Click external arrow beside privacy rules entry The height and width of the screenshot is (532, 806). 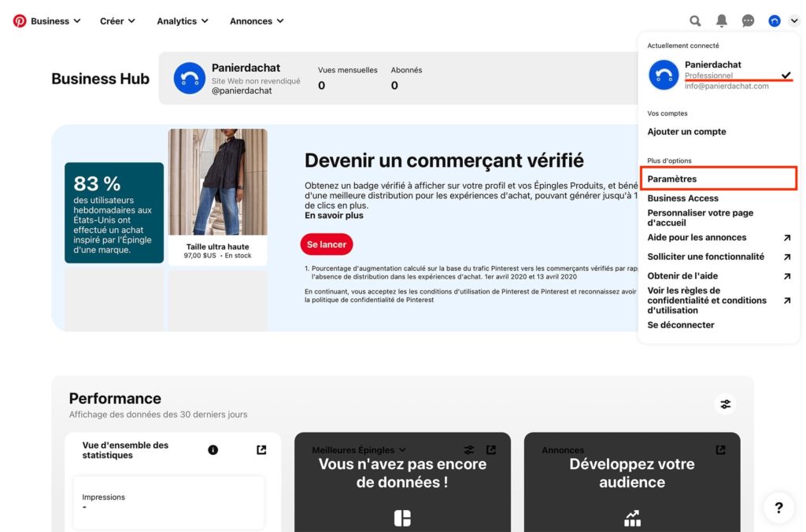(x=787, y=301)
